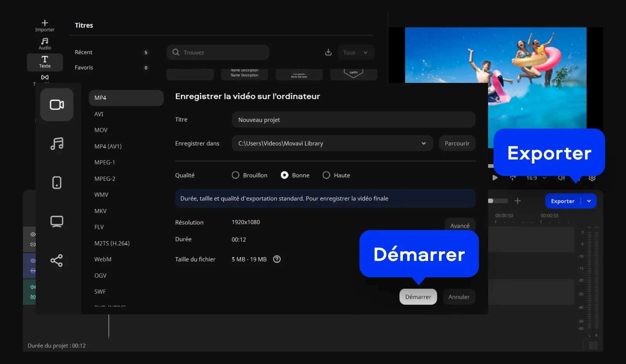Select Brouillon quality radio button

pos(236,175)
